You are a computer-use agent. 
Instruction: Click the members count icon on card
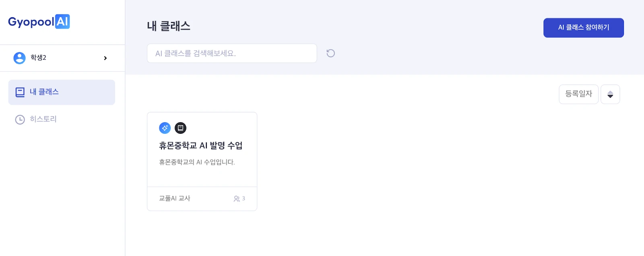[x=237, y=199]
